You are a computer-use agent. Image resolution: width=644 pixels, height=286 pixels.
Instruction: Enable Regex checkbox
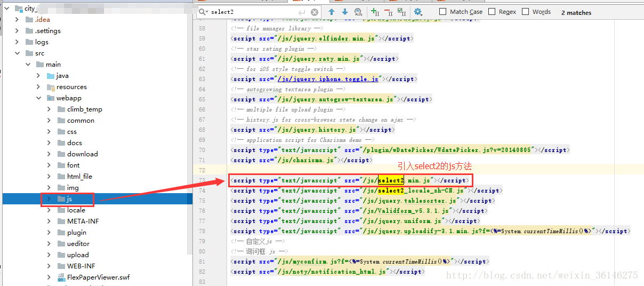pos(492,12)
